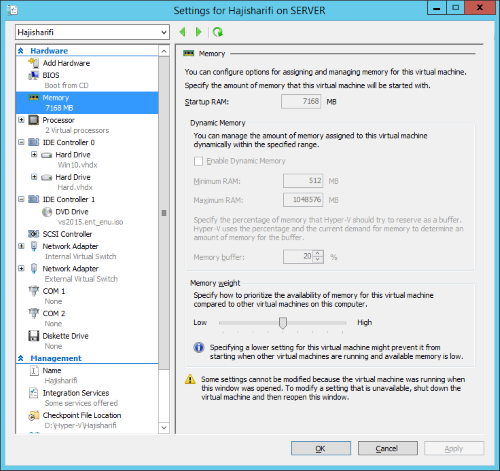Click the green back arrow icon
Image resolution: width=500 pixels, height=471 pixels.
[x=182, y=32]
